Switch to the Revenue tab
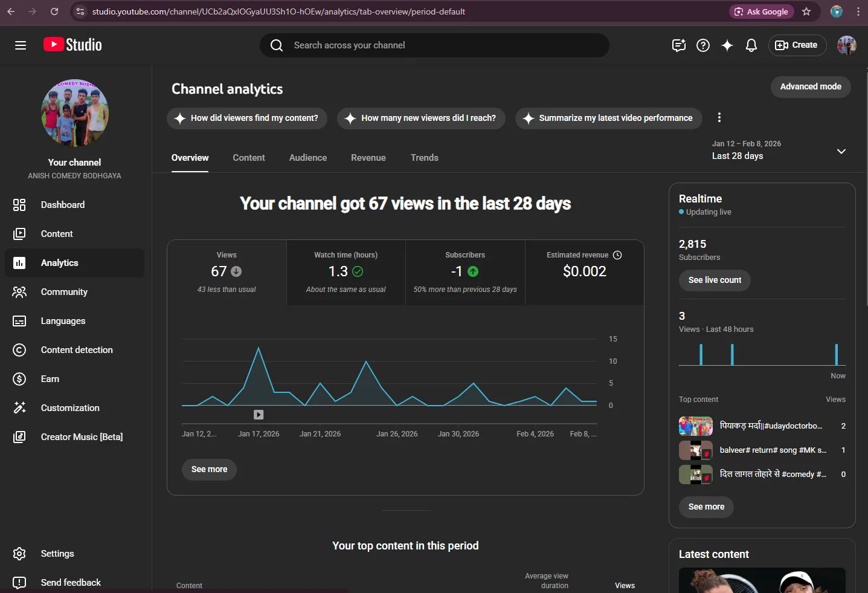The image size is (868, 593). coord(368,158)
